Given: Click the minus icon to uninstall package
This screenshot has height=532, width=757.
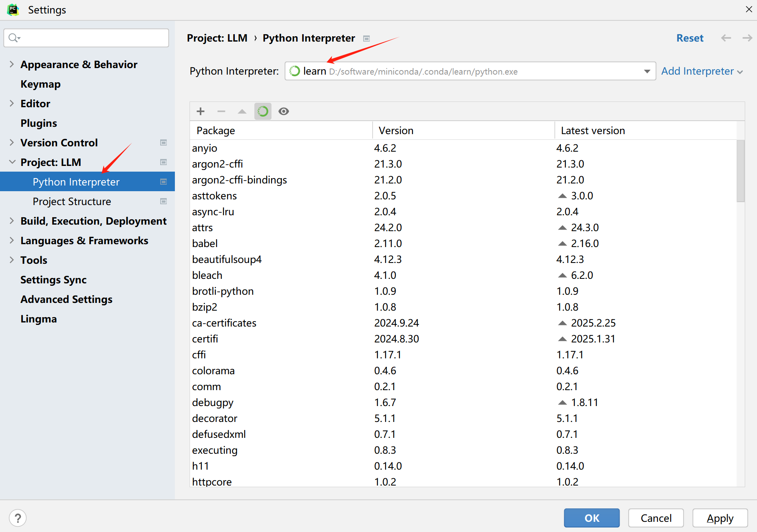Looking at the screenshot, I should [x=221, y=111].
